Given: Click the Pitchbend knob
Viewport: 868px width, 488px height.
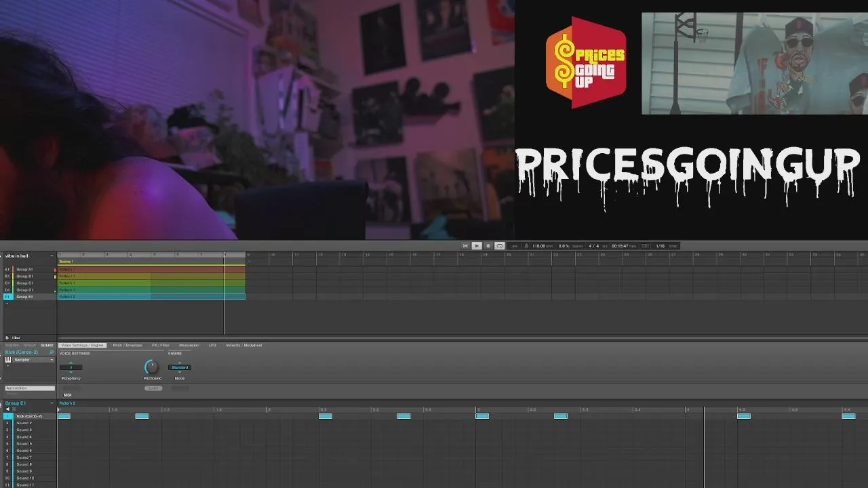Looking at the screenshot, I should click(151, 367).
